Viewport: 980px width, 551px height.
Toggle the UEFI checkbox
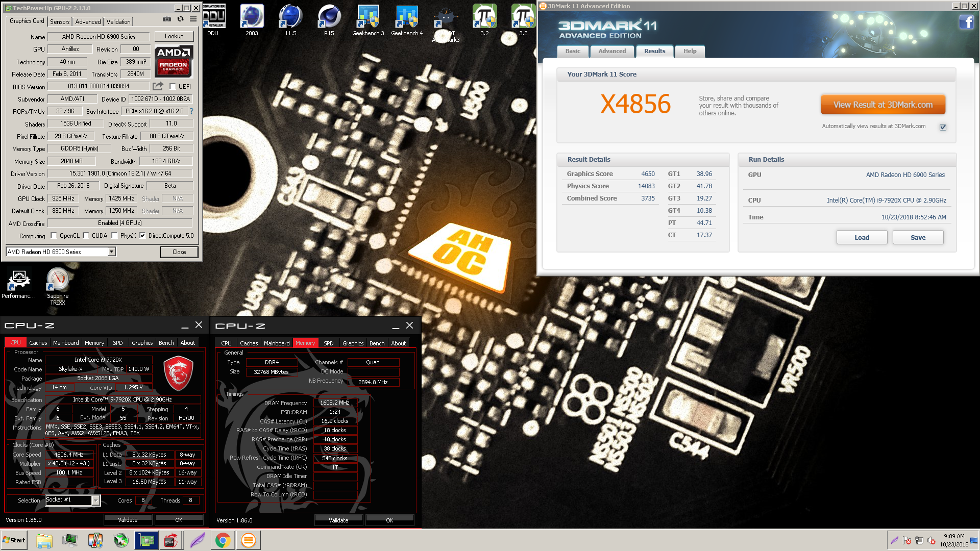(x=173, y=87)
